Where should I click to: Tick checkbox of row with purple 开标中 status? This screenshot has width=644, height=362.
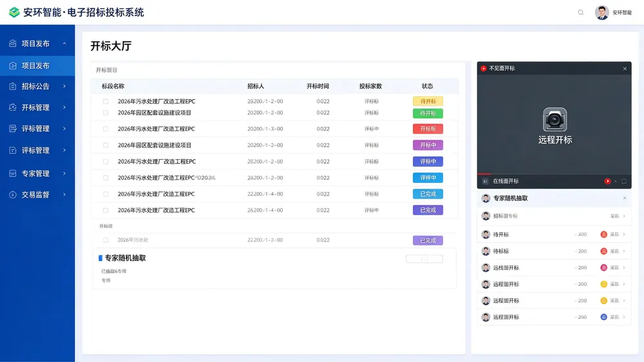[x=106, y=145]
